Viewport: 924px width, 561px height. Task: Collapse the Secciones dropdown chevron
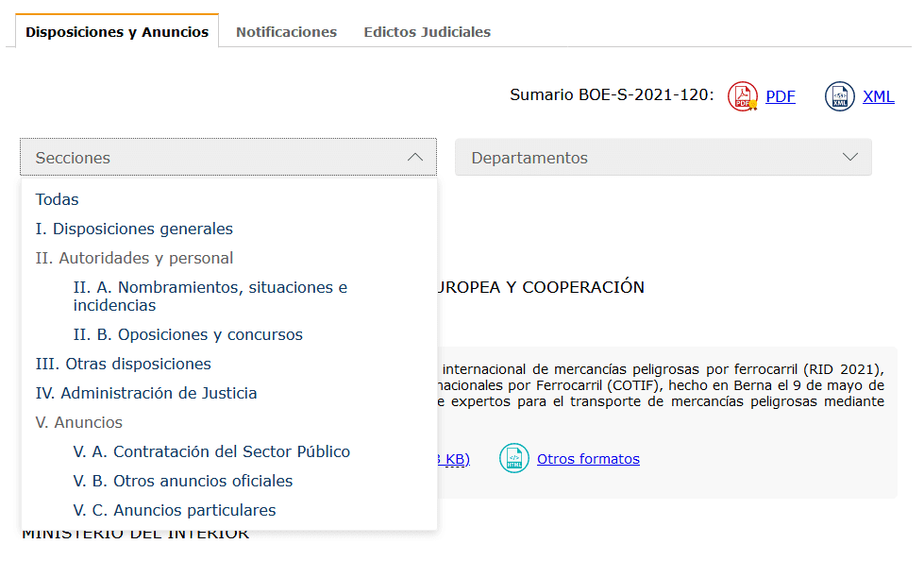(415, 158)
